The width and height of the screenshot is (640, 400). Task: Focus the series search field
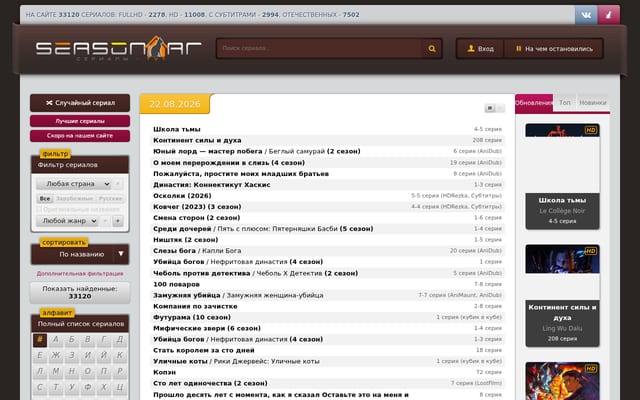[320, 49]
